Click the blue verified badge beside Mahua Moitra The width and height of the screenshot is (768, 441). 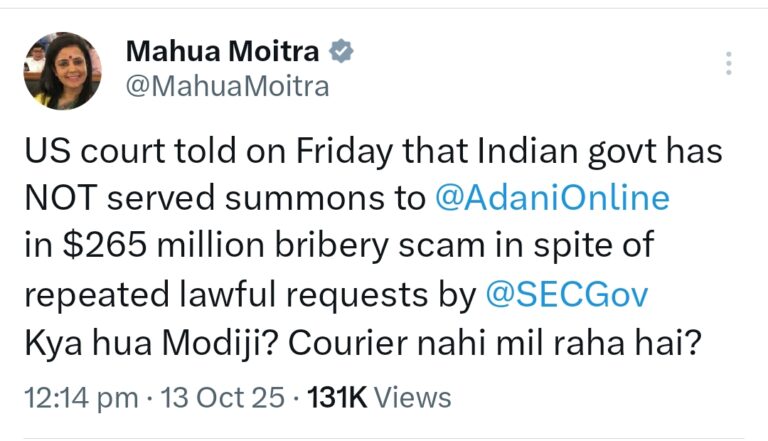pos(339,50)
